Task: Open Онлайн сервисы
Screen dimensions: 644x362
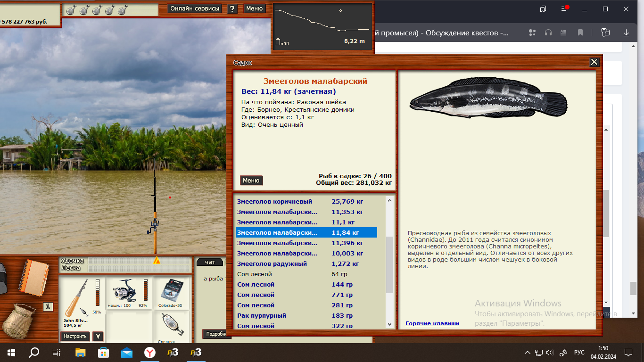Action: 195,8
